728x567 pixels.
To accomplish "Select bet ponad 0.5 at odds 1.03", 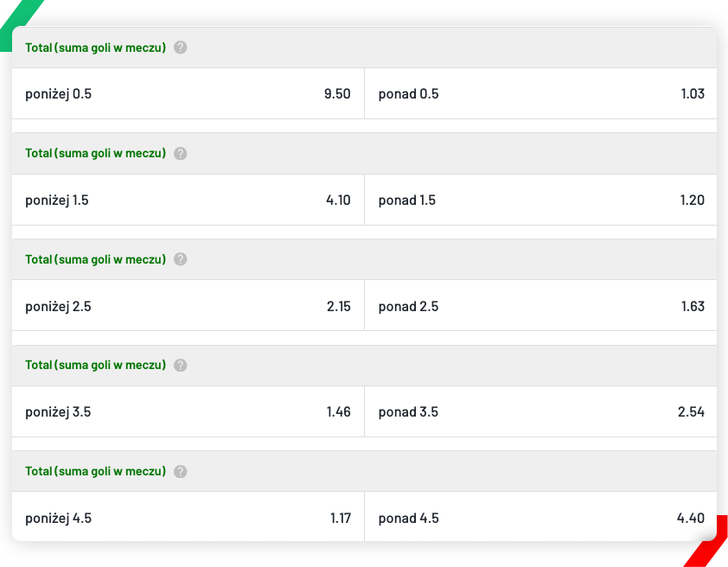I will pyautogui.click(x=541, y=93).
